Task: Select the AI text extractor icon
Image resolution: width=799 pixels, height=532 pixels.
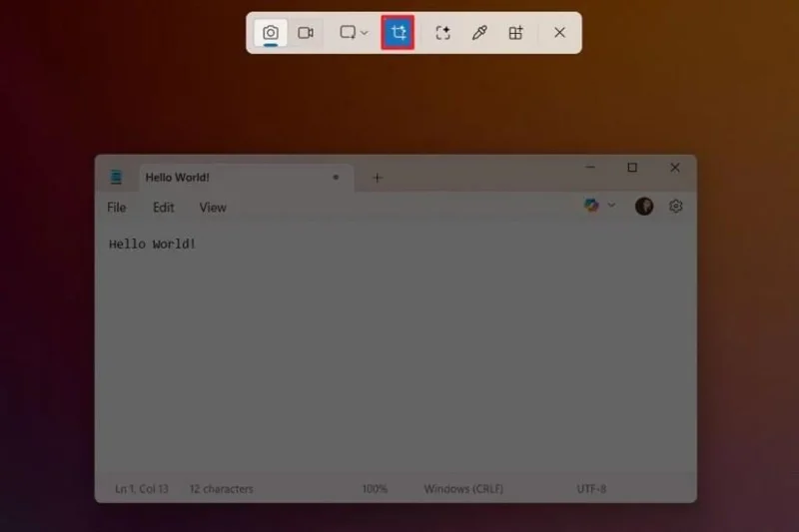Action: point(442,33)
